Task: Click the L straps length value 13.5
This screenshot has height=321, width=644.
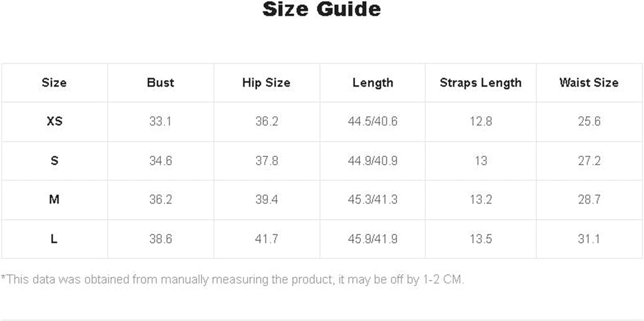Action: tap(480, 239)
